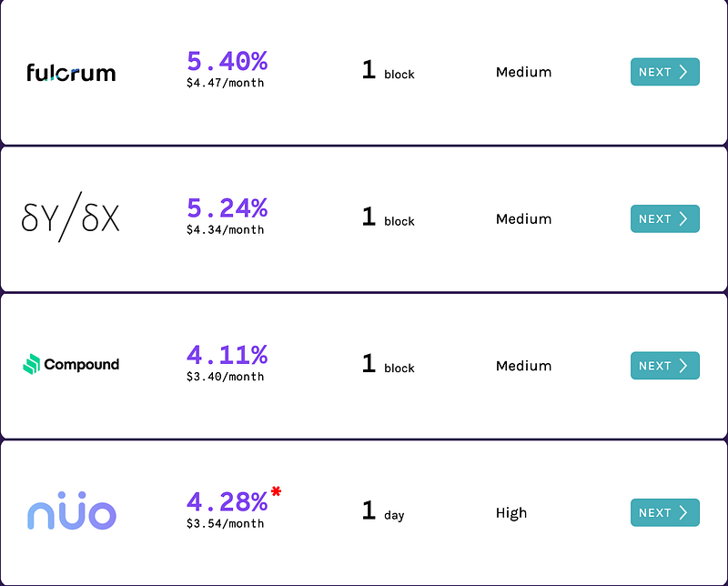The width and height of the screenshot is (728, 586).
Task: Select the 4.11% interest rate
Action: (x=227, y=355)
